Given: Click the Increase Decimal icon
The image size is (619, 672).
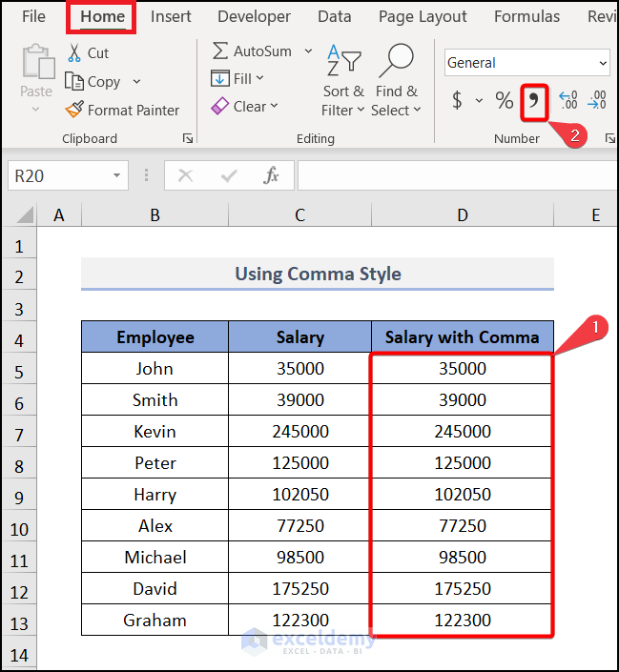Looking at the screenshot, I should 568,101.
